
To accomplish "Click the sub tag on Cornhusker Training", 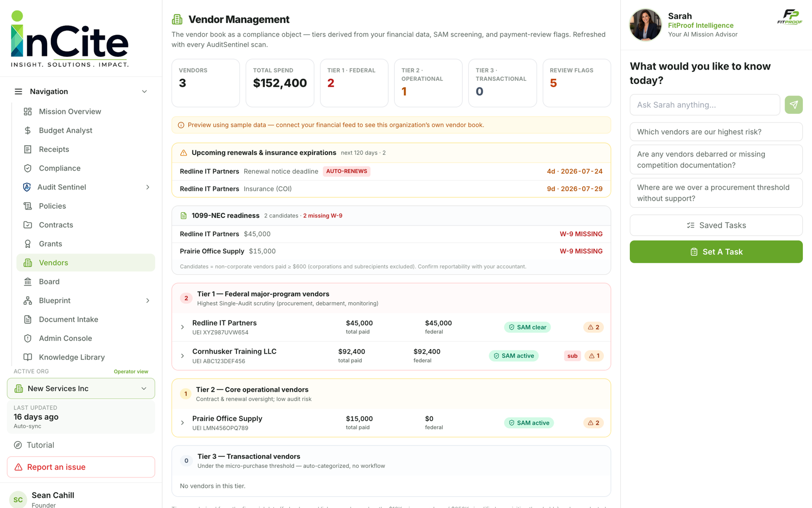I will 572,356.
